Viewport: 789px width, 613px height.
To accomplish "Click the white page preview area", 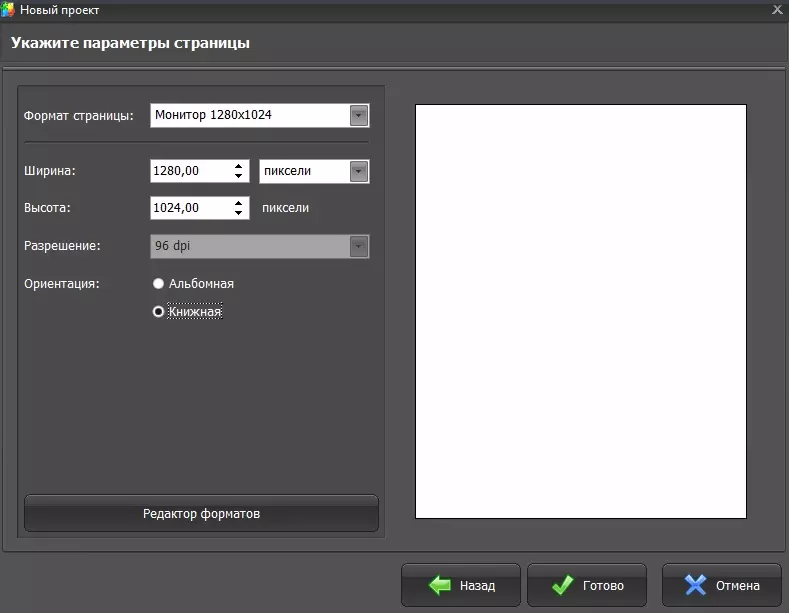I will tap(581, 311).
